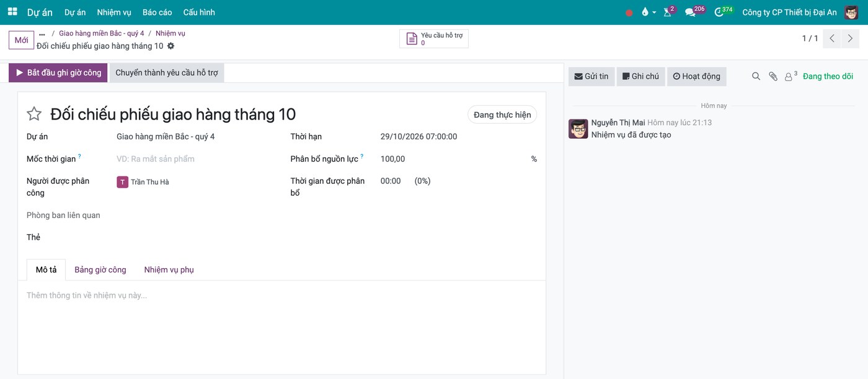Open the Cấu hình menu

click(x=199, y=12)
